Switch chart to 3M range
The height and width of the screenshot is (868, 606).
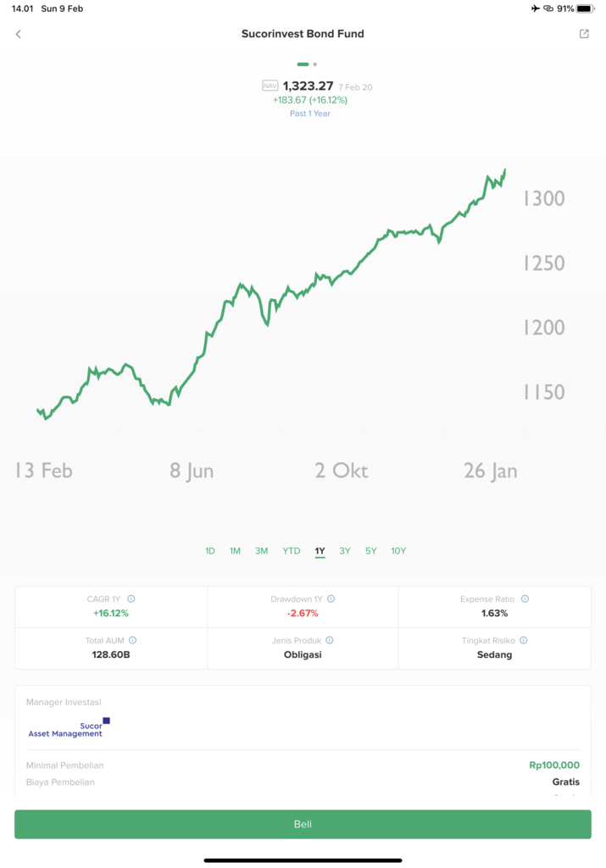point(261,551)
